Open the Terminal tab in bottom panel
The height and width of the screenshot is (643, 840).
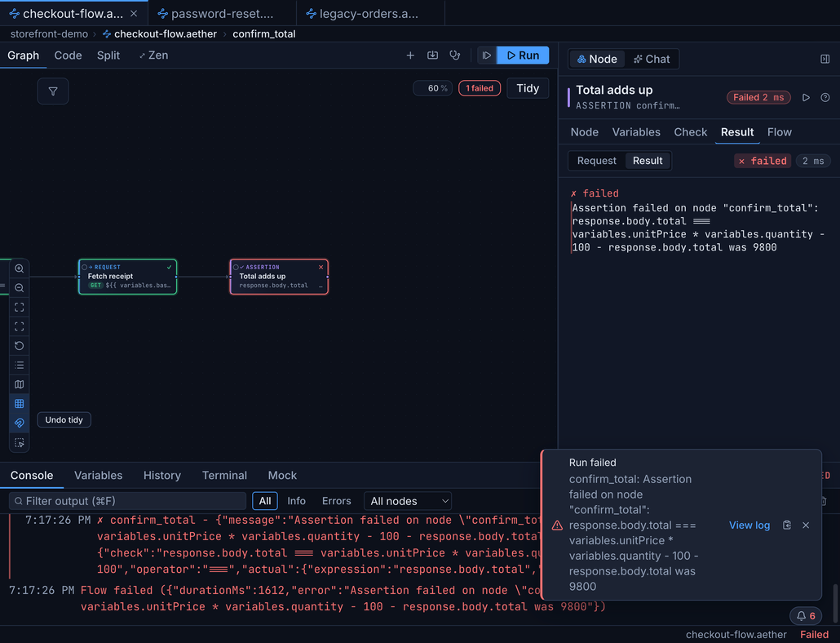click(224, 475)
